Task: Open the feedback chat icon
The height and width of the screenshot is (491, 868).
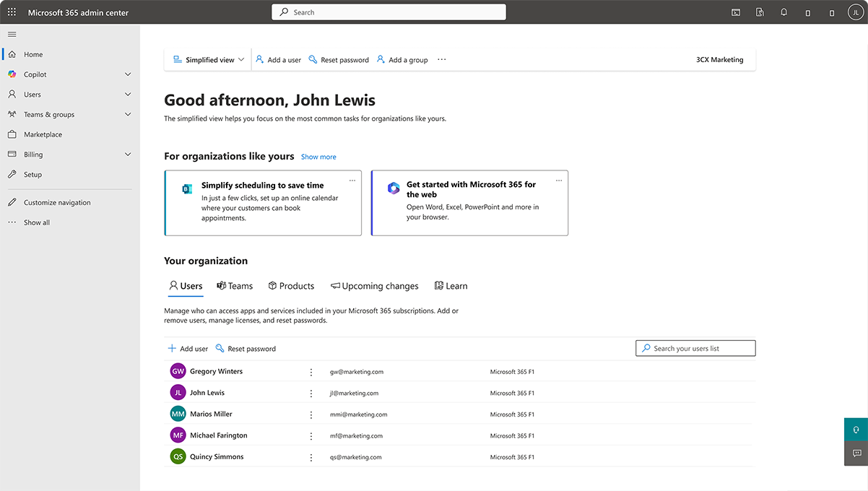Action: (856, 453)
